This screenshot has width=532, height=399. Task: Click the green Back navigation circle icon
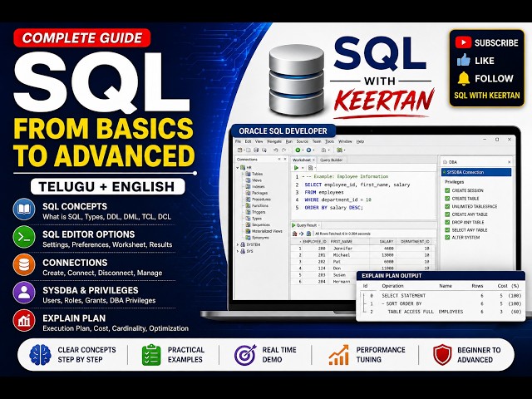(x=298, y=150)
